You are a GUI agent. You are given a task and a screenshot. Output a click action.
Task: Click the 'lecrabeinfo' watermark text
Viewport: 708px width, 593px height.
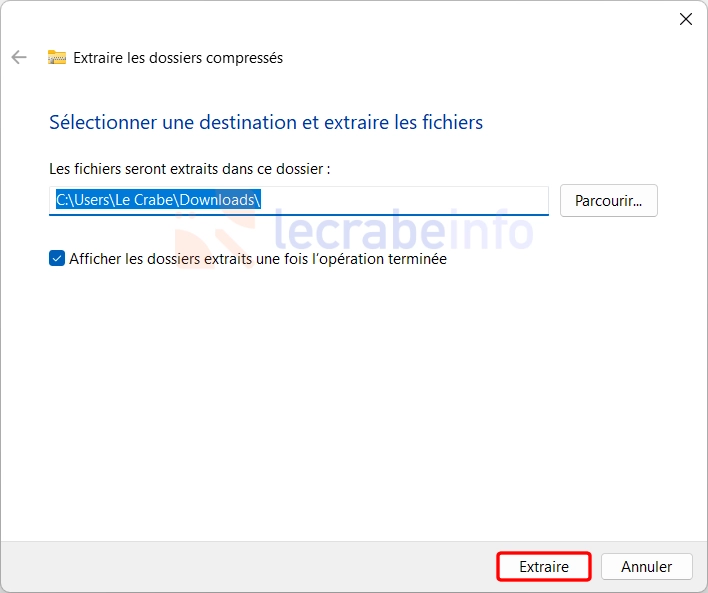pyautogui.click(x=403, y=230)
